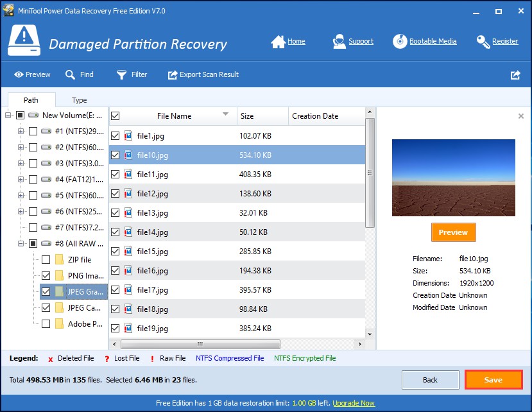The image size is (532, 412).
Task: Click the desert preview thumbnail image
Action: (x=453, y=178)
